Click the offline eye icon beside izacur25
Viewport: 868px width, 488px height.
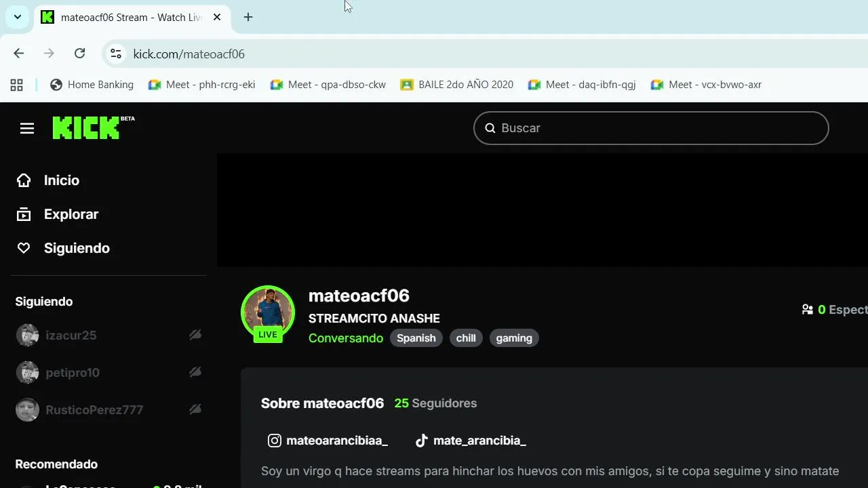pos(195,335)
